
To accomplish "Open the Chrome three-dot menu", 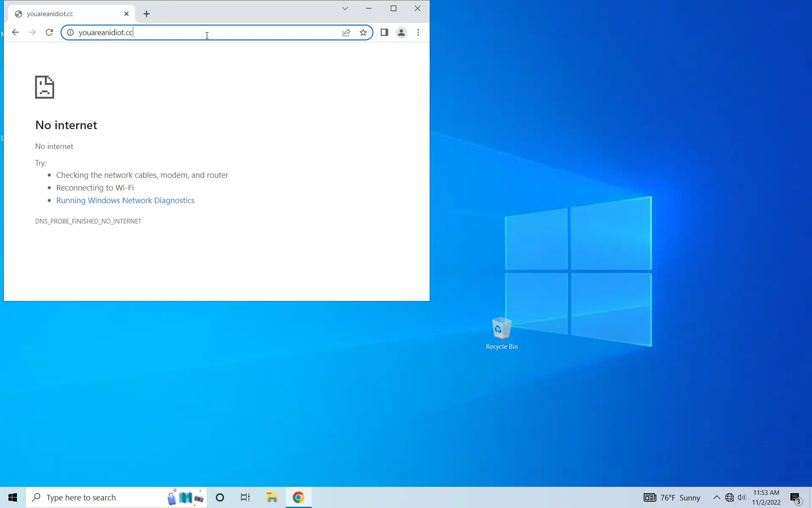I will click(x=418, y=33).
